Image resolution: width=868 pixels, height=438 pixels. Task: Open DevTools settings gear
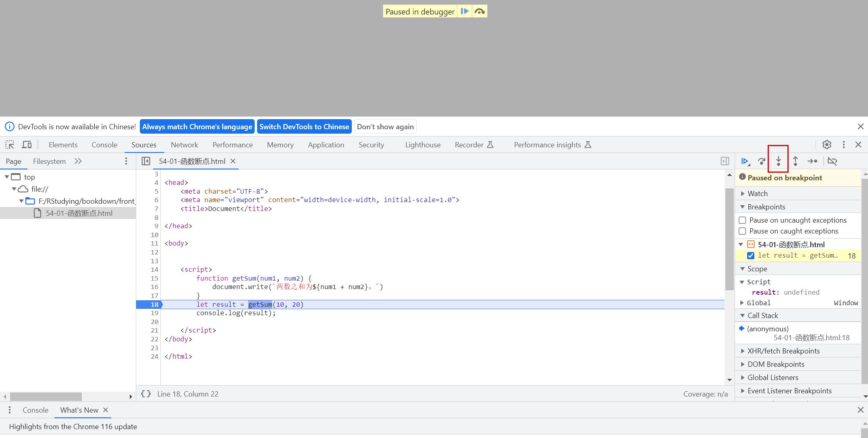(827, 145)
